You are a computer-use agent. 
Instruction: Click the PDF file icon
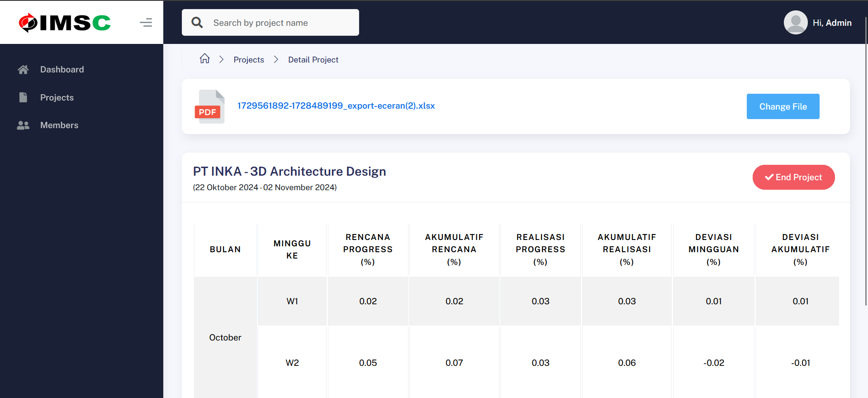click(x=209, y=106)
